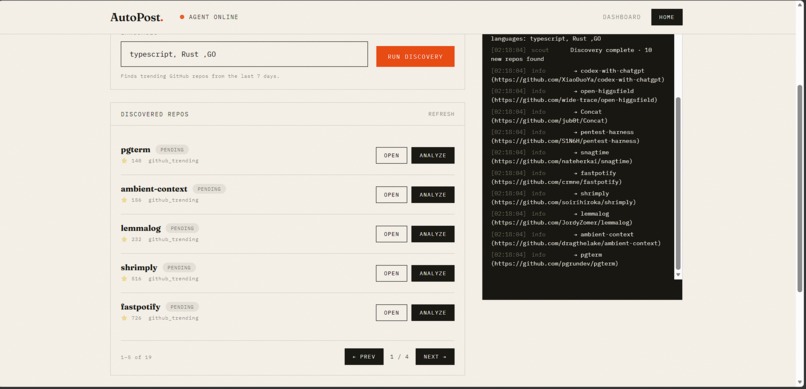Click the codex-with-chatgpt GitHub URL in log
Viewport: 806px width, 389px height.
[578, 80]
